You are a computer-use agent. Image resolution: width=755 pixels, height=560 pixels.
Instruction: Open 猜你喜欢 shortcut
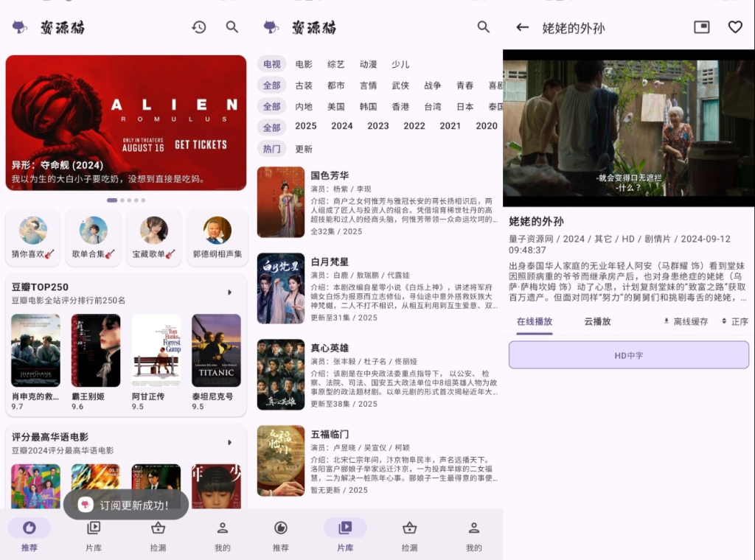click(33, 238)
